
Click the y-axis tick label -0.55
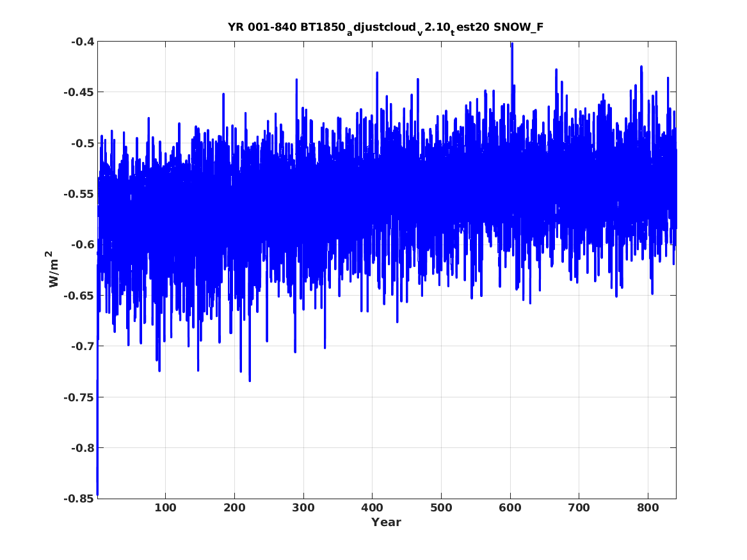(79, 194)
